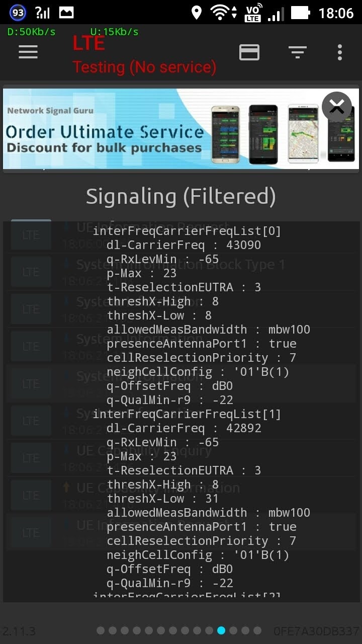This screenshot has height=644, width=362.
Task: Select the highlighted blue page indicator dot
Action: (221, 630)
